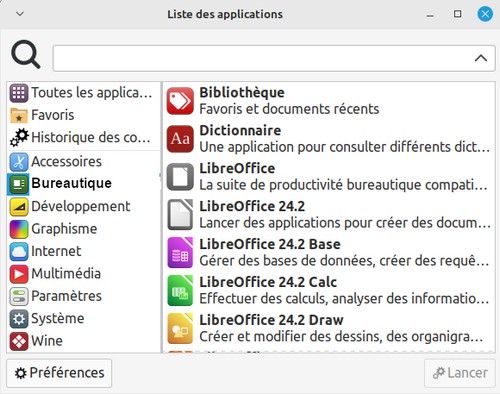Image resolution: width=500 pixels, height=394 pixels.
Task: Click the Wine category icon
Action: pos(19,341)
